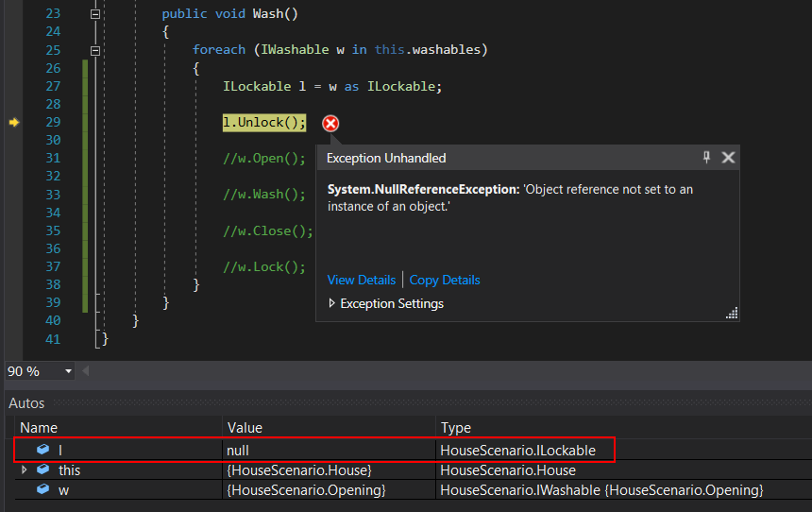Image resolution: width=812 pixels, height=512 pixels.
Task: Click the exception message text
Action: (510, 198)
